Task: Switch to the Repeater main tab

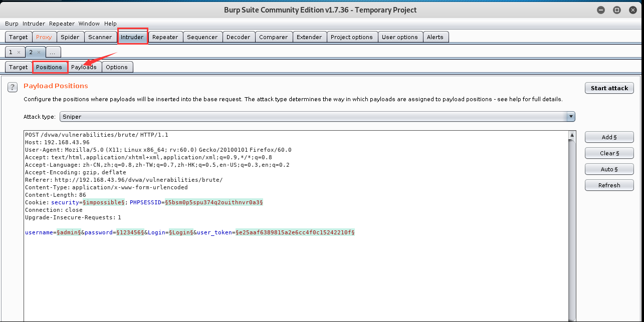Action: [x=165, y=37]
